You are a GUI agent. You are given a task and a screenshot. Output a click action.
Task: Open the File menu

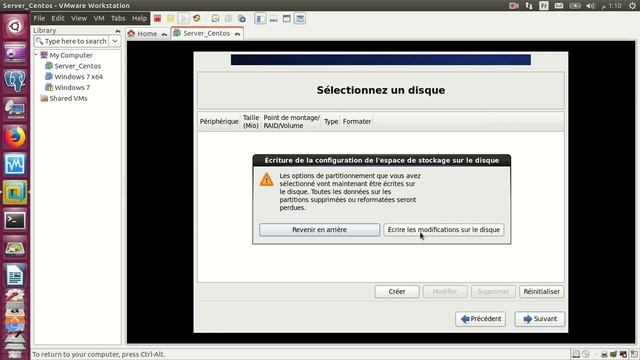tap(39, 18)
